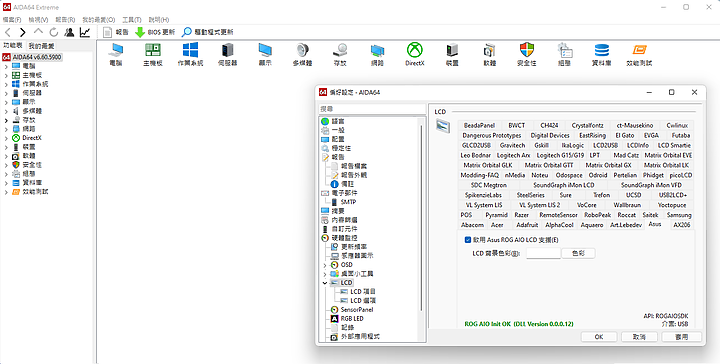Open the Favorites (O) menu
This screenshot has width=720, height=364.
click(x=98, y=20)
